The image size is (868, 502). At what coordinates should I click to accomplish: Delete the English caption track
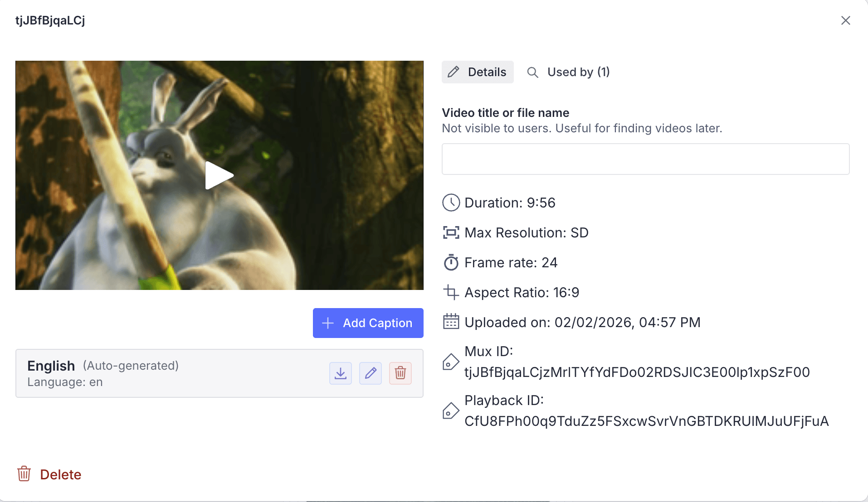click(x=400, y=373)
